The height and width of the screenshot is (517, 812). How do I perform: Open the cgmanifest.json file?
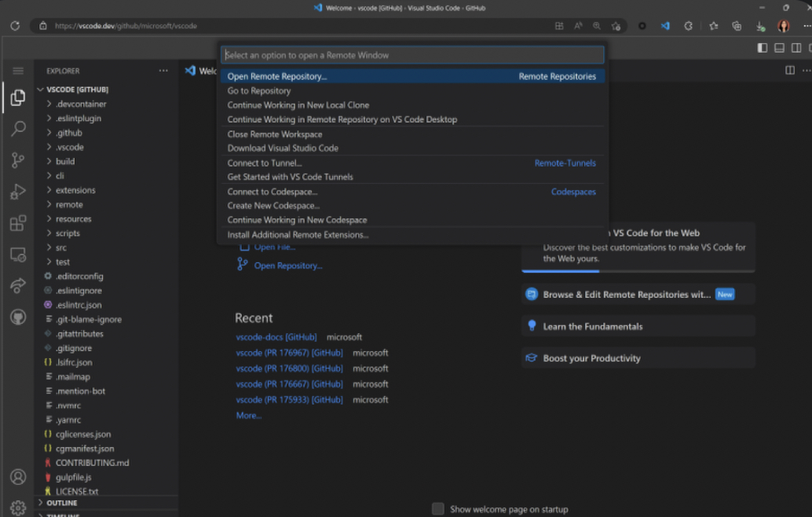(84, 449)
